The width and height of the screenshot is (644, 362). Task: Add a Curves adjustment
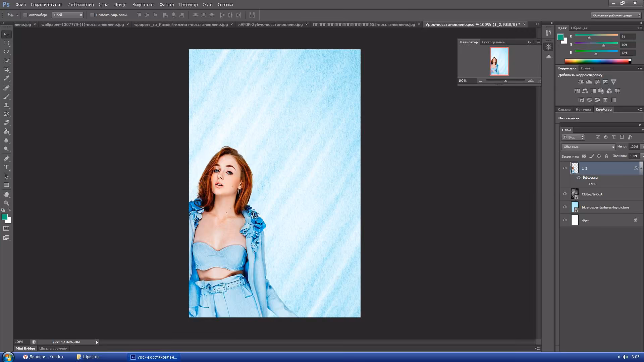597,82
